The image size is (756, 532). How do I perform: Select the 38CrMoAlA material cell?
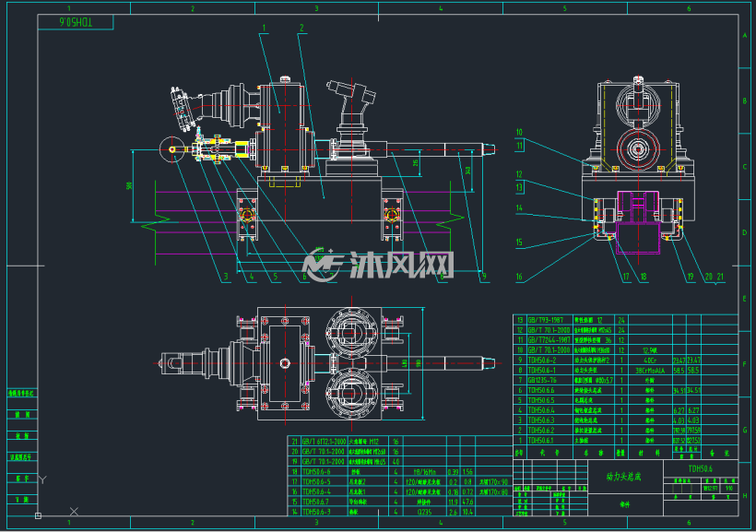[649, 371]
